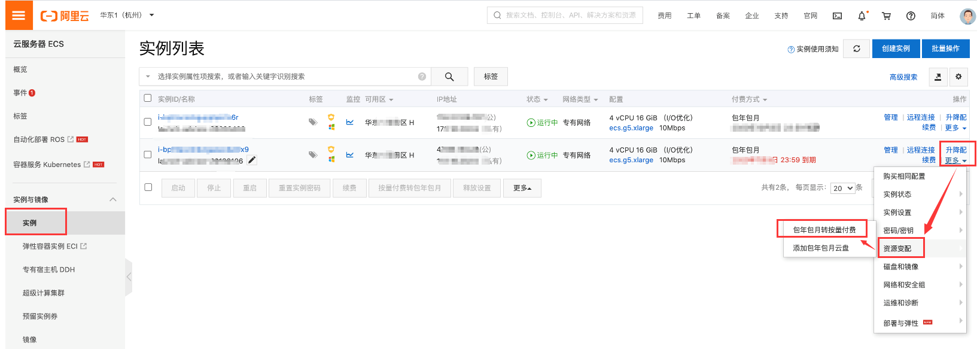
Task: Click the search magnifier button
Action: click(x=449, y=77)
